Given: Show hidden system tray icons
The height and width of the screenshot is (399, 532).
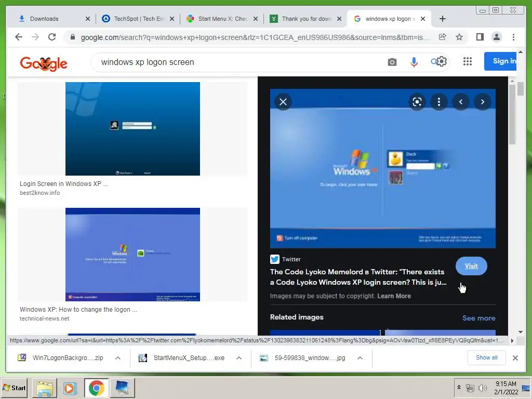Looking at the screenshot, I should [459, 388].
